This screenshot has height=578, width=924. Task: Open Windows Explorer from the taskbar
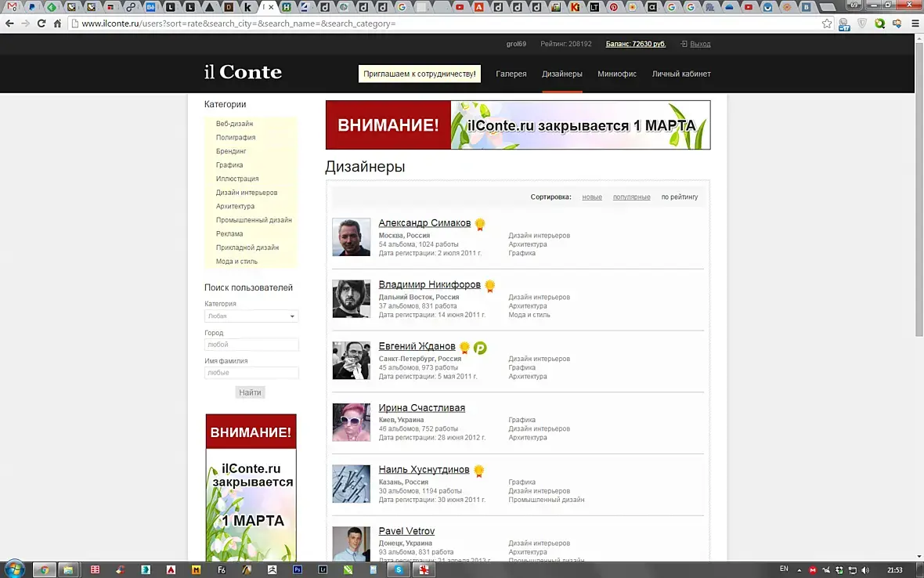tap(68, 569)
